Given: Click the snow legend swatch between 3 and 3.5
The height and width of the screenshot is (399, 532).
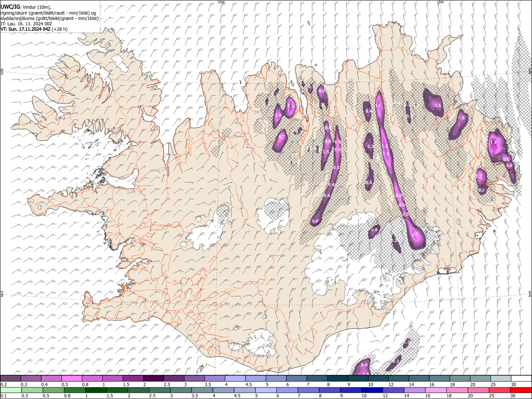Looking at the screenshot, I should tap(194, 379).
